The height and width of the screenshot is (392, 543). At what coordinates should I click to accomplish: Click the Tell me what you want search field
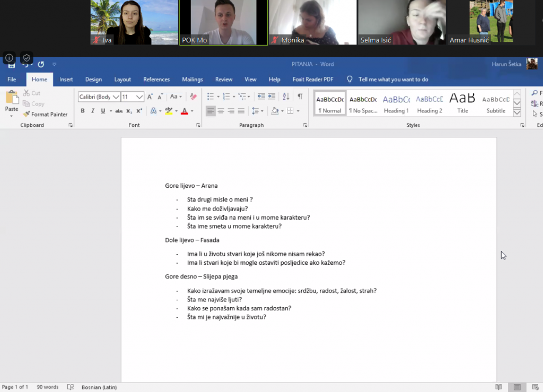(393, 80)
